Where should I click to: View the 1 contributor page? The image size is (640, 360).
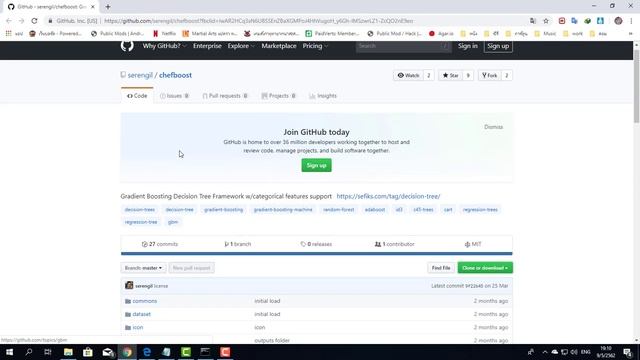pyautogui.click(x=395, y=244)
